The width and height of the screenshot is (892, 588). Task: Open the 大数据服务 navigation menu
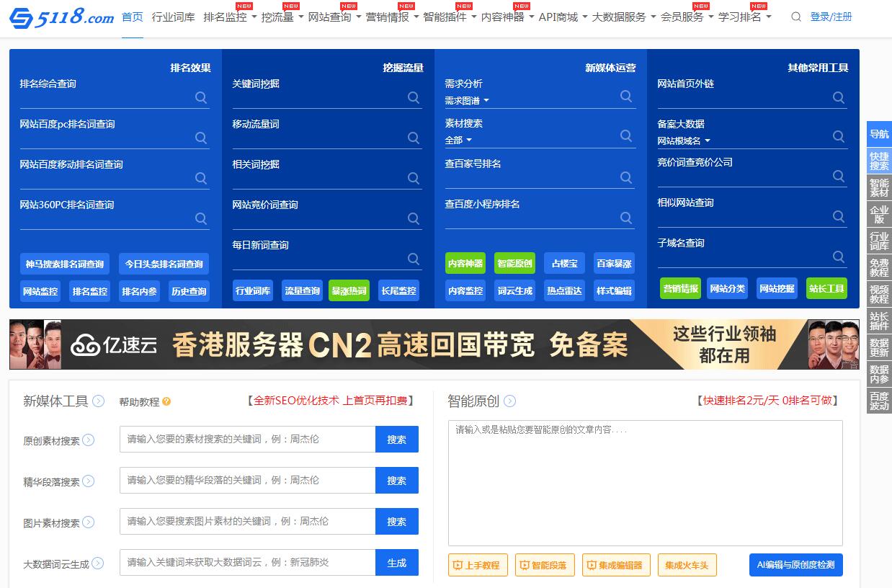coord(623,17)
